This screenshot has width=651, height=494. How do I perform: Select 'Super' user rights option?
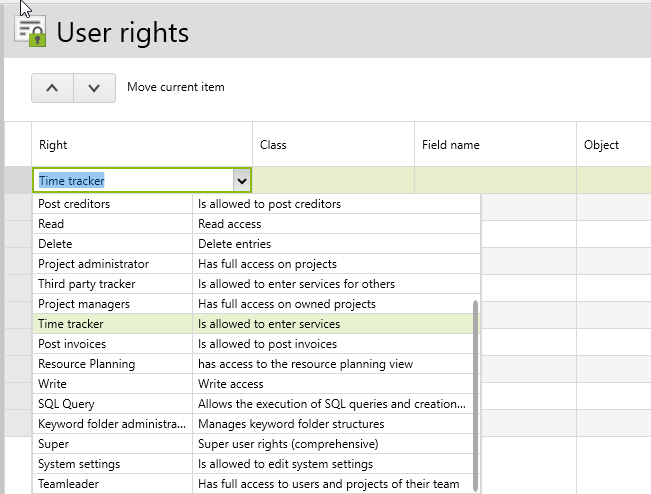[53, 444]
